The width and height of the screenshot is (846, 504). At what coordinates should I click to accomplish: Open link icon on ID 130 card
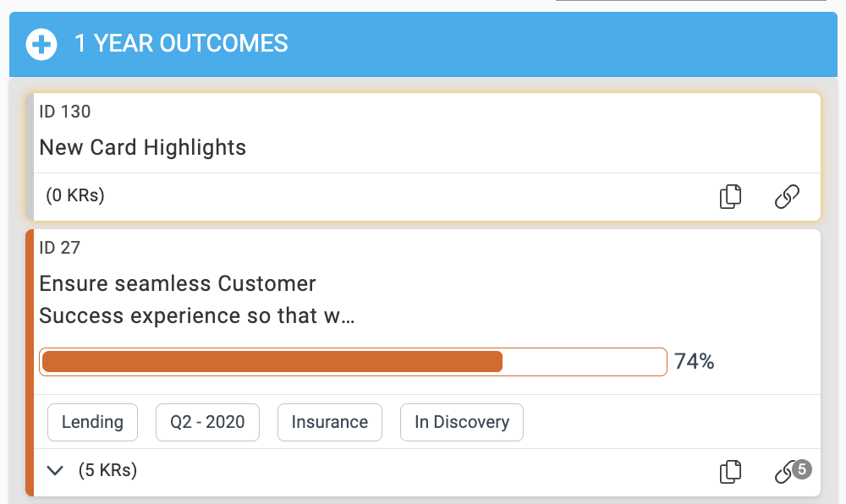(x=787, y=196)
